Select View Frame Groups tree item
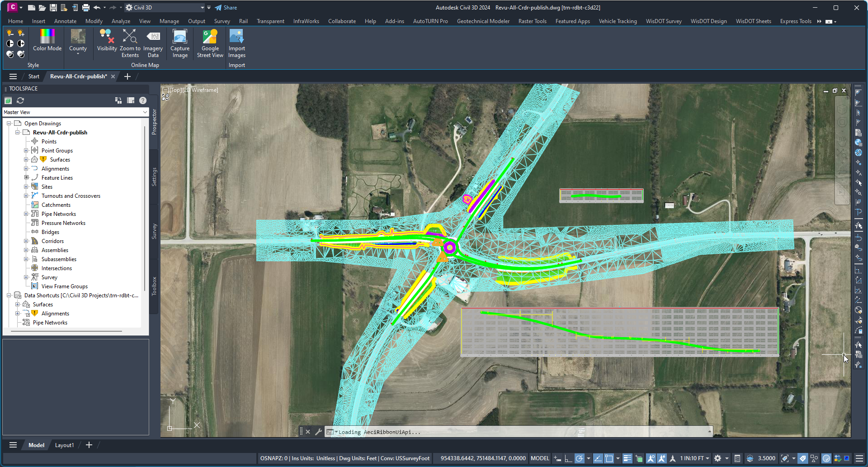The width and height of the screenshot is (868, 467). pyautogui.click(x=65, y=286)
